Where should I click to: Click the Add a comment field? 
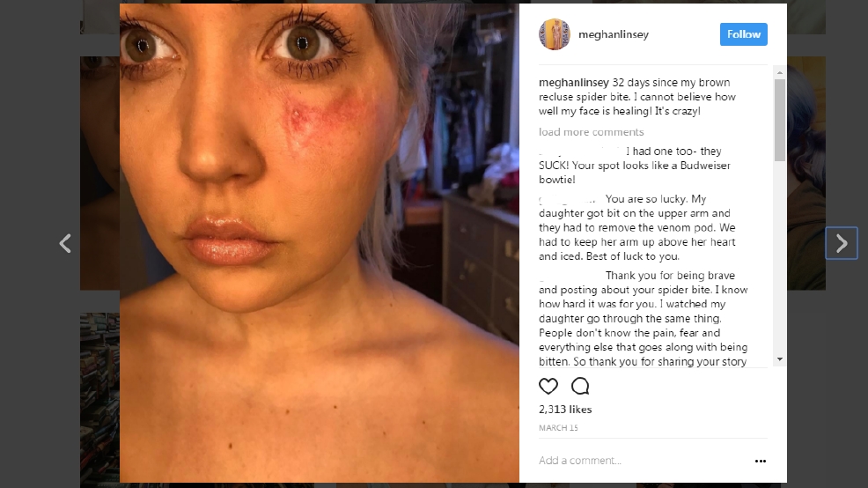642,461
